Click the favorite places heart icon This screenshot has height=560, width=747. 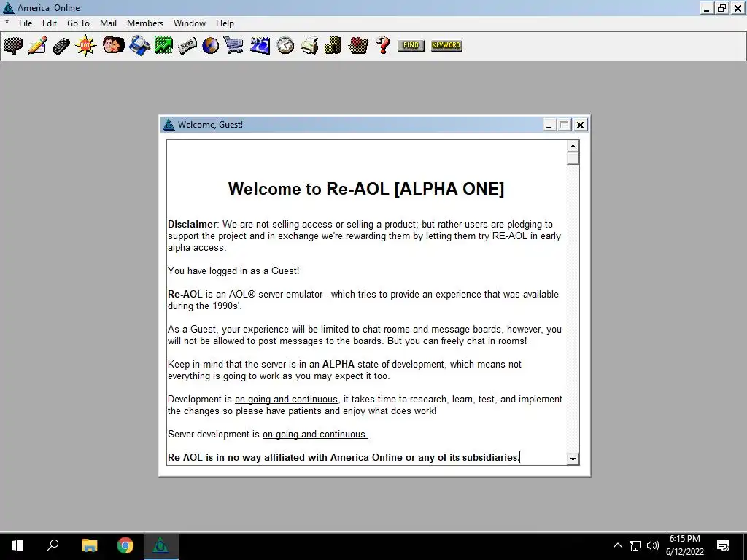click(x=358, y=46)
